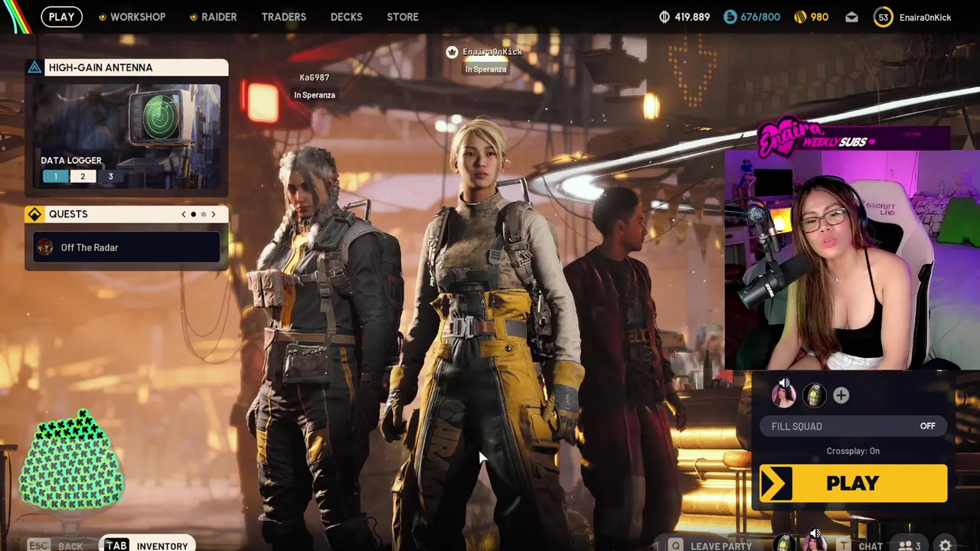Image resolution: width=980 pixels, height=551 pixels.
Task: Click the green clover pile stream widget
Action: point(71,461)
